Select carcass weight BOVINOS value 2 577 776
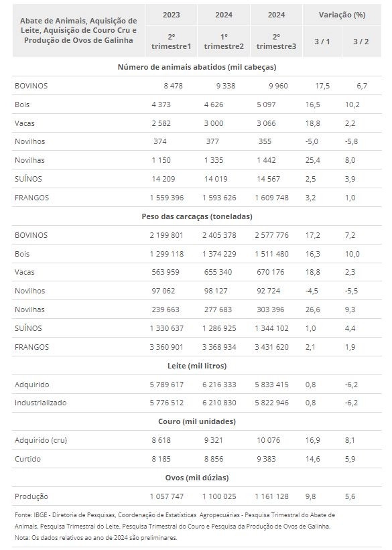 point(271,235)
